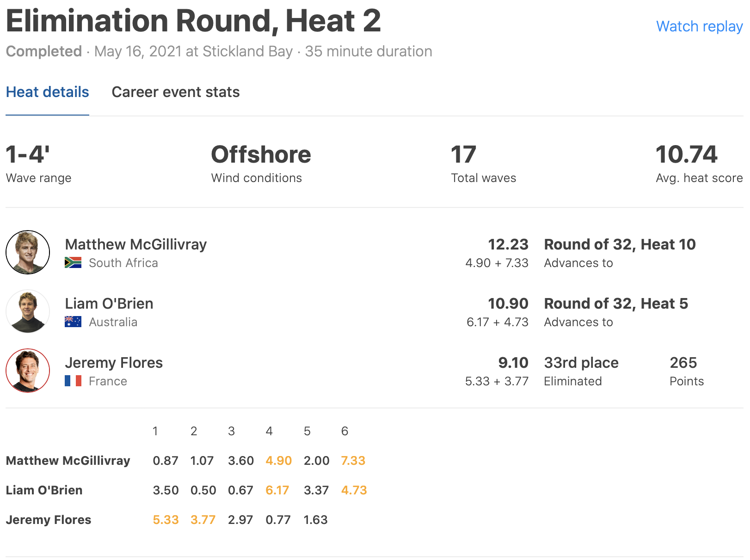Open Jeremy Flores's athlete name link
The height and width of the screenshot is (560, 750).
pyautogui.click(x=114, y=363)
